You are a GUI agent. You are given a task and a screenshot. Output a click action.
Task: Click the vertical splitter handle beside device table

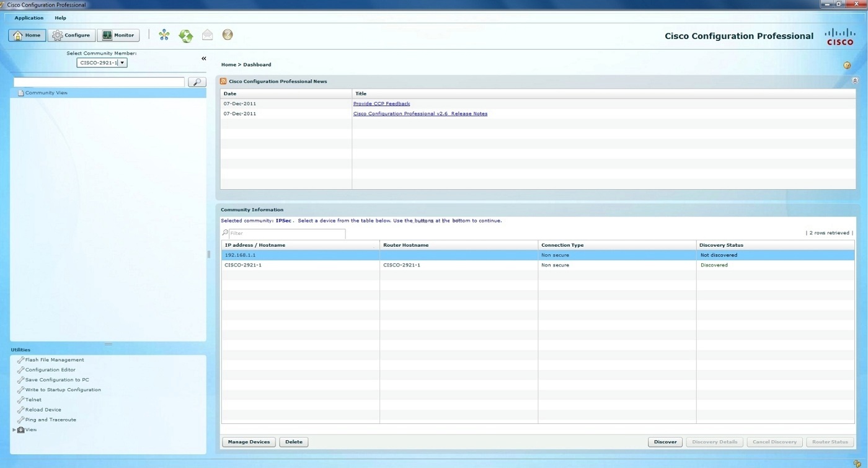[209, 254]
